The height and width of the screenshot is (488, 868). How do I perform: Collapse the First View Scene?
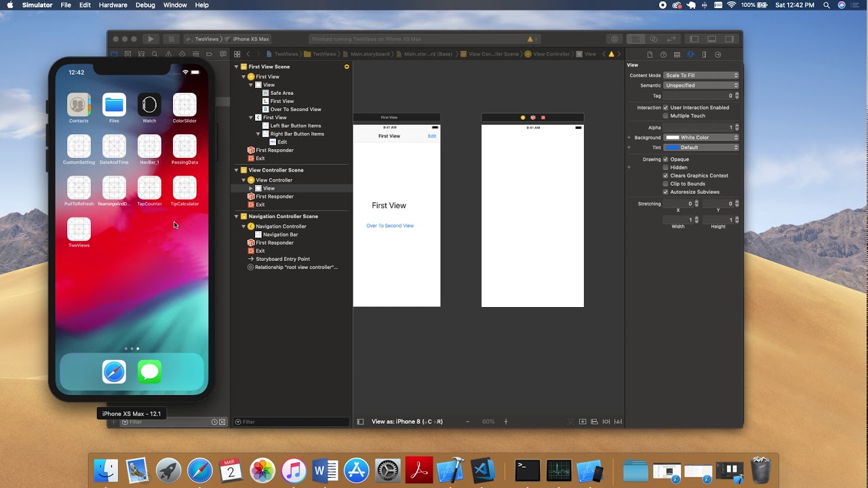[x=237, y=67]
